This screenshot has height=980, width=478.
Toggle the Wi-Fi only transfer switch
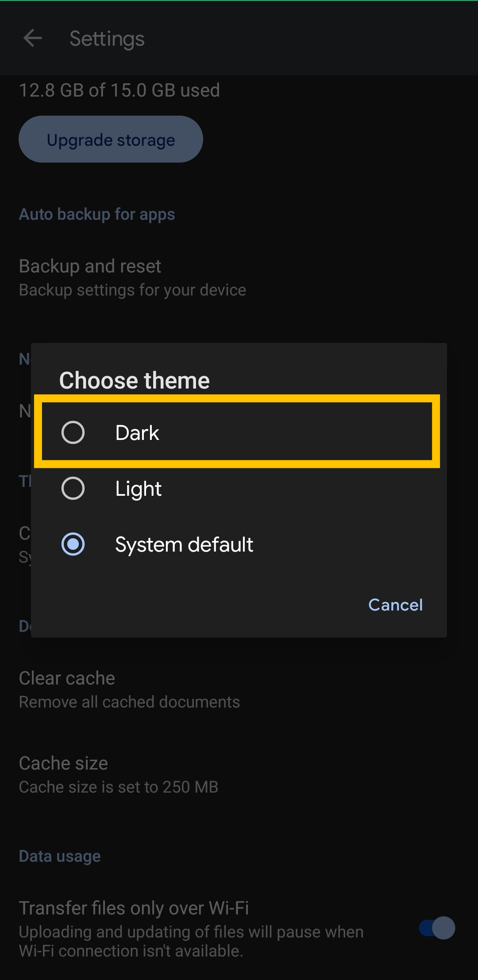pyautogui.click(x=437, y=928)
